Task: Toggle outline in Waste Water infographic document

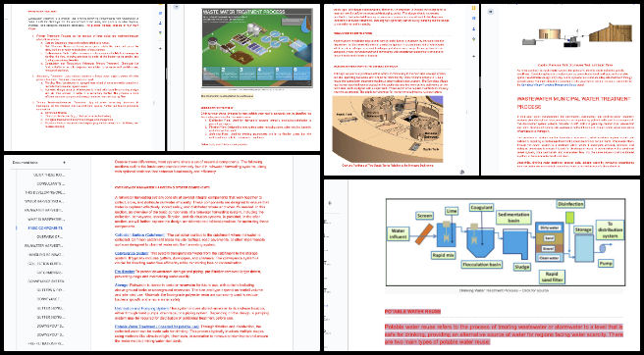Action: (x=176, y=7)
